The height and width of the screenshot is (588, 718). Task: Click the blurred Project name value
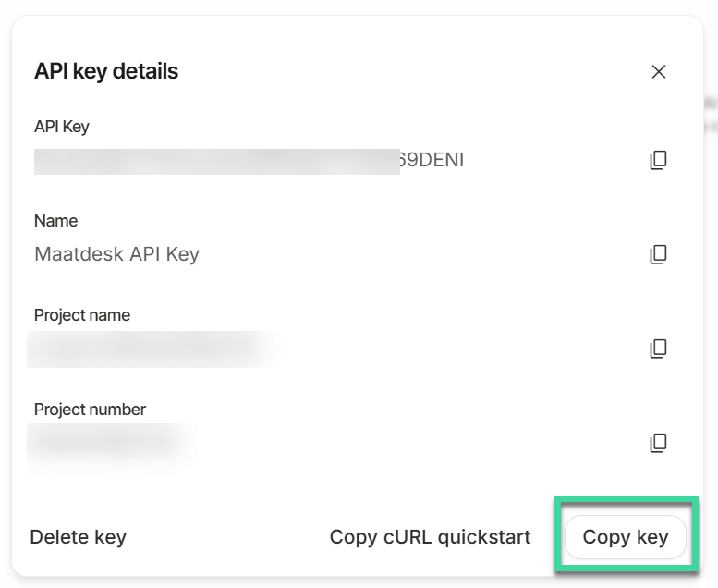pos(148,349)
